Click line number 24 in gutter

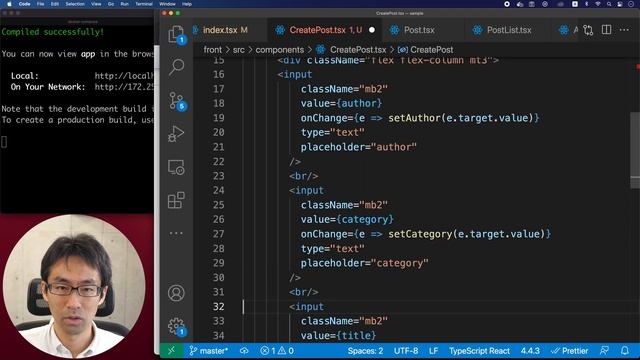[x=218, y=190]
